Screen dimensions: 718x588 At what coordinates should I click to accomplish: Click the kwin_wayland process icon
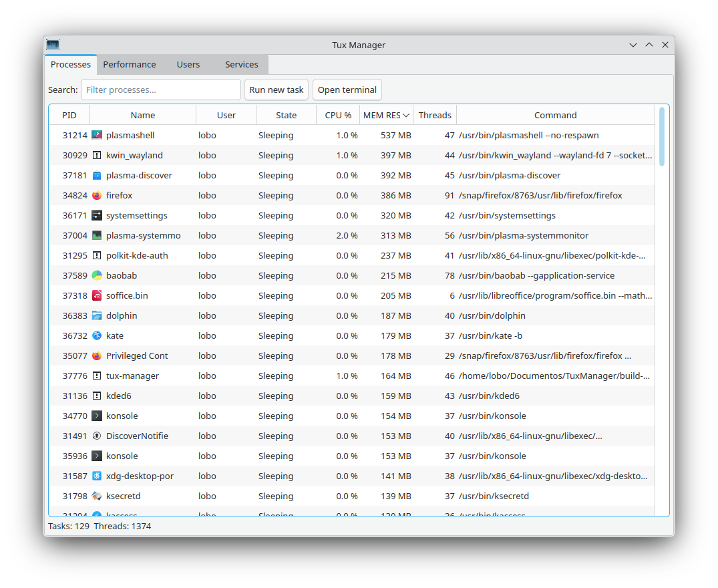(x=97, y=155)
